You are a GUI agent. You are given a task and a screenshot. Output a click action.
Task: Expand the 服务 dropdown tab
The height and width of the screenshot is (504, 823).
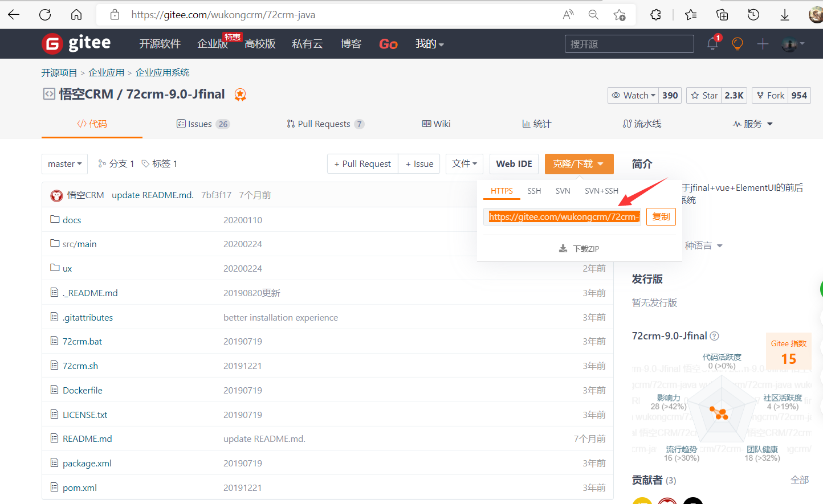pyautogui.click(x=752, y=124)
